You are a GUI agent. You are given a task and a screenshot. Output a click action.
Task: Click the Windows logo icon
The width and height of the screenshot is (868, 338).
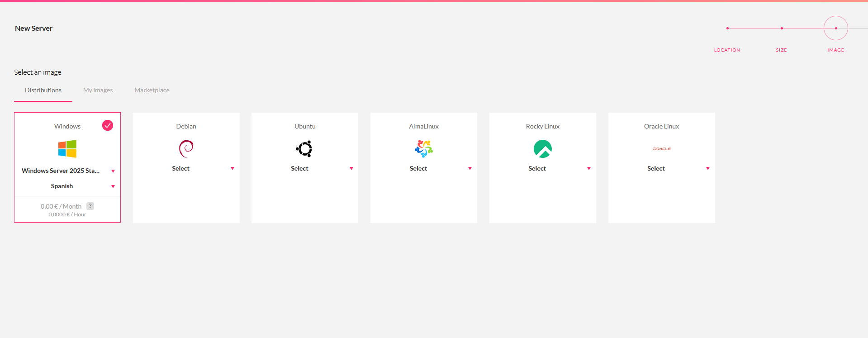(x=67, y=148)
